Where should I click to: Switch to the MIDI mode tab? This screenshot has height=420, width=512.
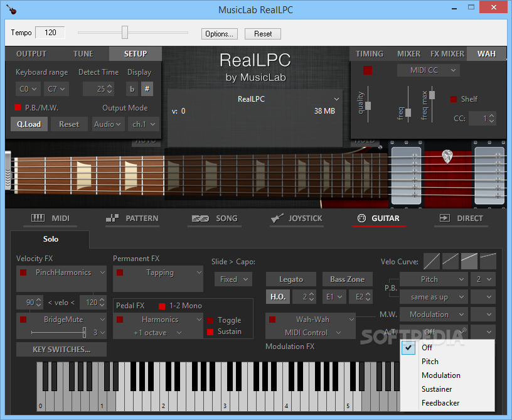[51, 218]
